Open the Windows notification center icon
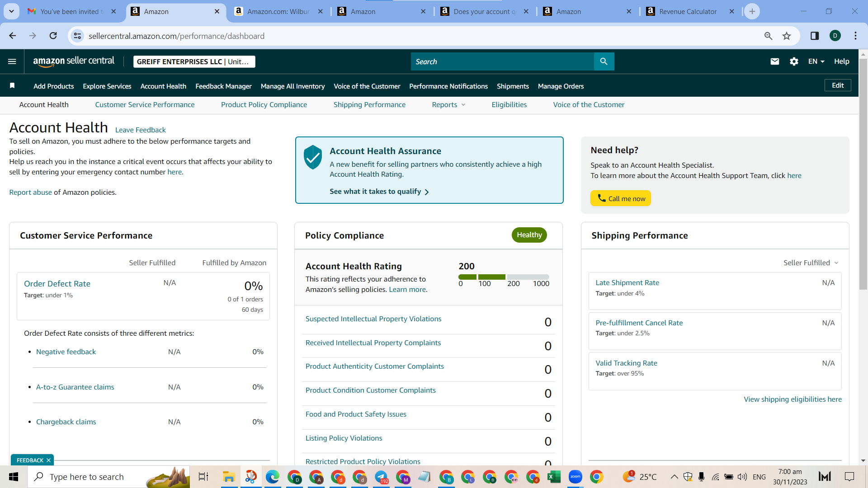Image resolution: width=868 pixels, height=488 pixels. click(x=849, y=477)
